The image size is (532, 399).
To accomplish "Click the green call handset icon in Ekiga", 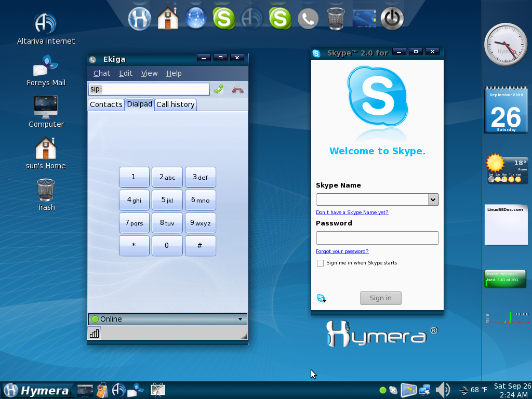I will point(219,89).
